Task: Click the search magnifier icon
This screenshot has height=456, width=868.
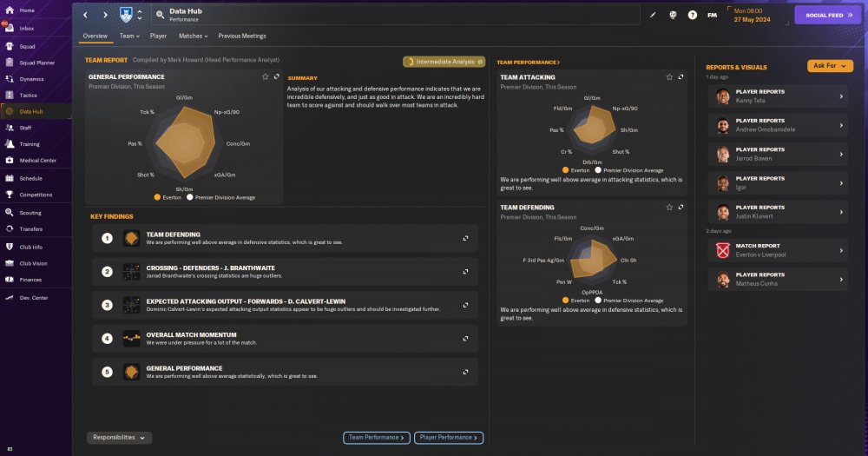Action: [x=160, y=15]
